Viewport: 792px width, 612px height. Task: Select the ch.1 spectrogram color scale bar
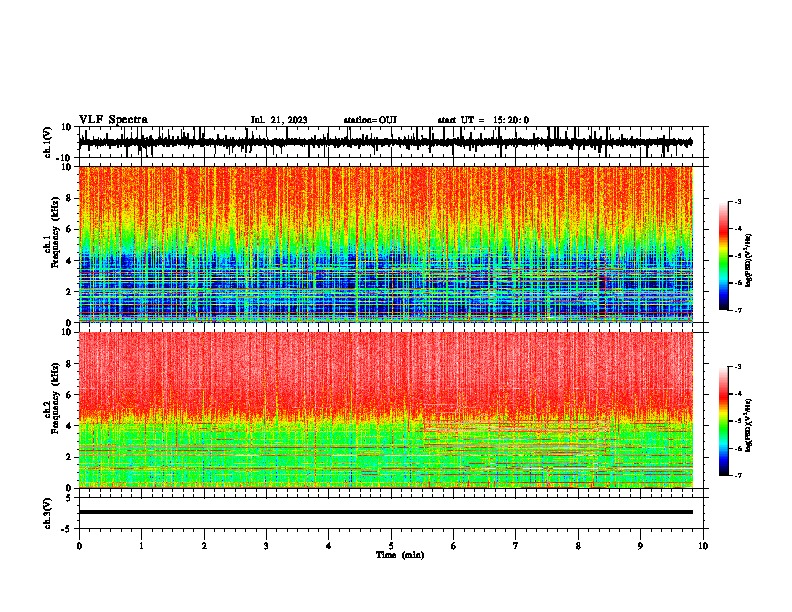point(723,256)
